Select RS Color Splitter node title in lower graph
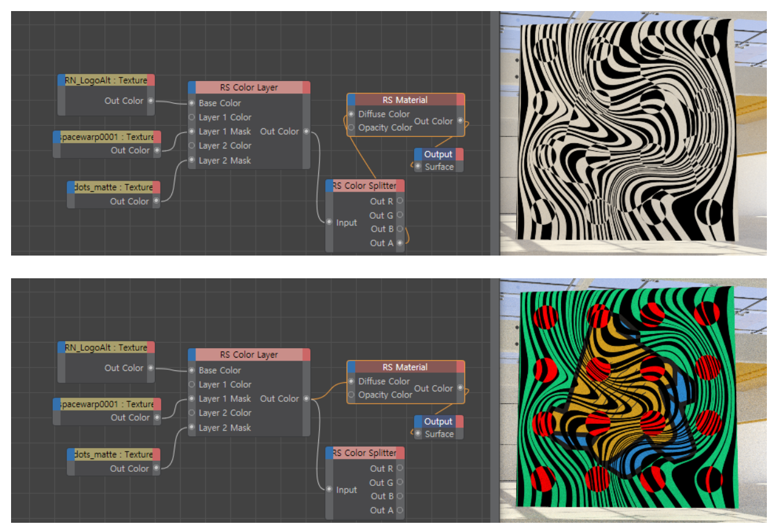The image size is (781, 532). pos(364,453)
